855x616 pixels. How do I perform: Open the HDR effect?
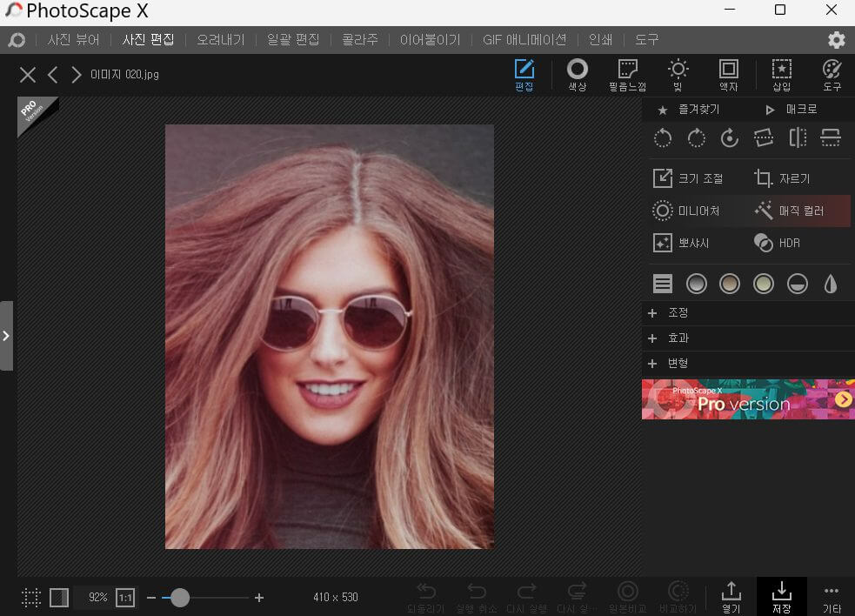coord(777,243)
